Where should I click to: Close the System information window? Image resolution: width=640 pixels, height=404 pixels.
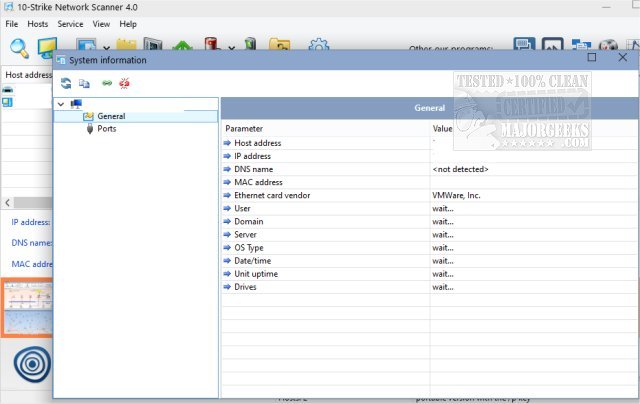tap(622, 57)
